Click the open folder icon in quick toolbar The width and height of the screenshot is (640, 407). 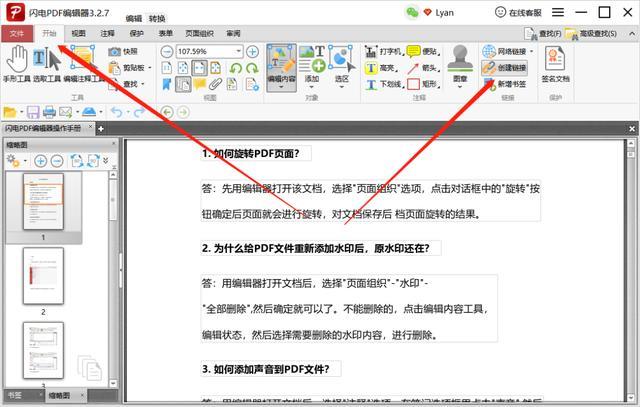pos(10,112)
